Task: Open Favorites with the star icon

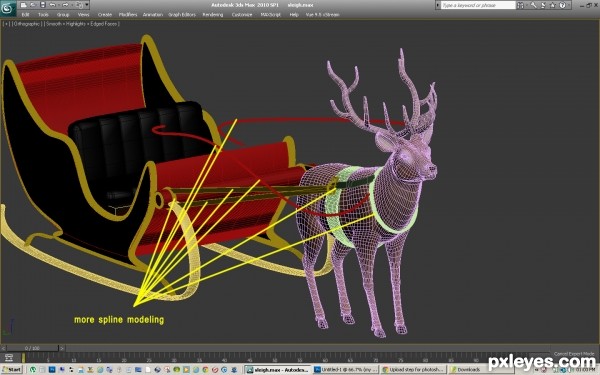Action: click(x=553, y=5)
